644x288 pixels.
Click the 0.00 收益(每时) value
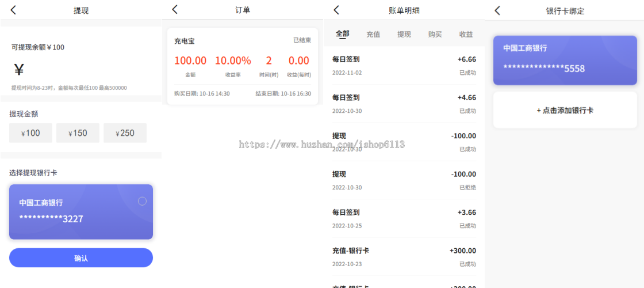point(298,61)
